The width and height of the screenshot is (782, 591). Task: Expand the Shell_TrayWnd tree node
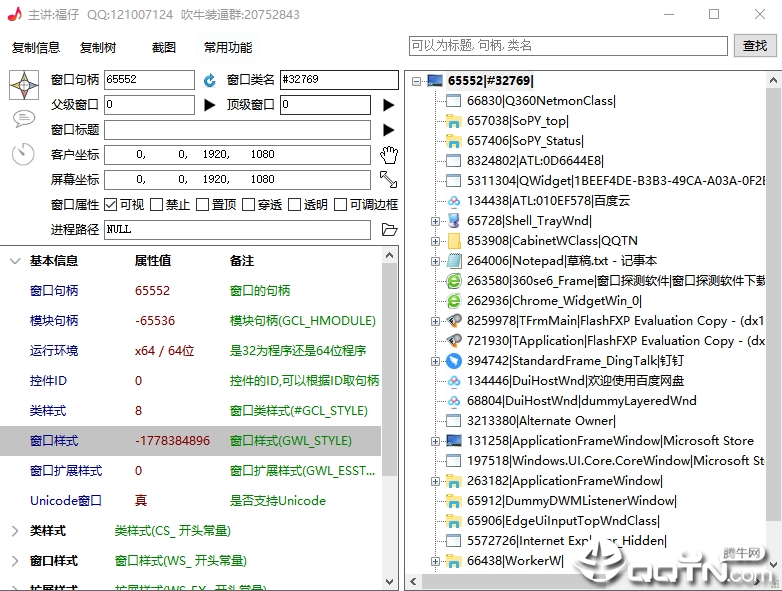pos(435,221)
